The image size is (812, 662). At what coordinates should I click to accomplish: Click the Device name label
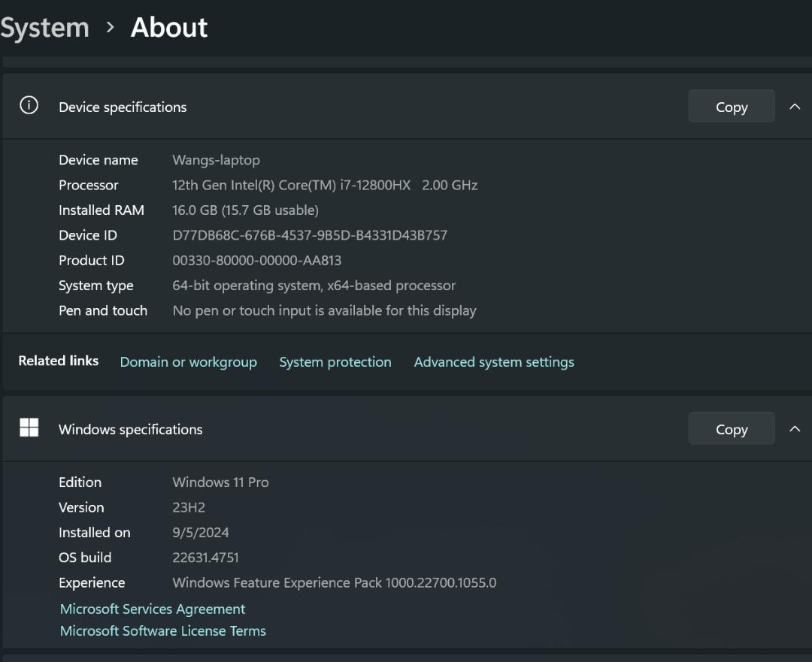point(98,160)
